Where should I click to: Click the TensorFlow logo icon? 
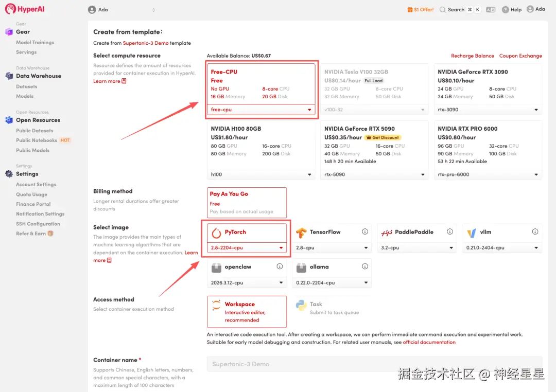click(301, 233)
